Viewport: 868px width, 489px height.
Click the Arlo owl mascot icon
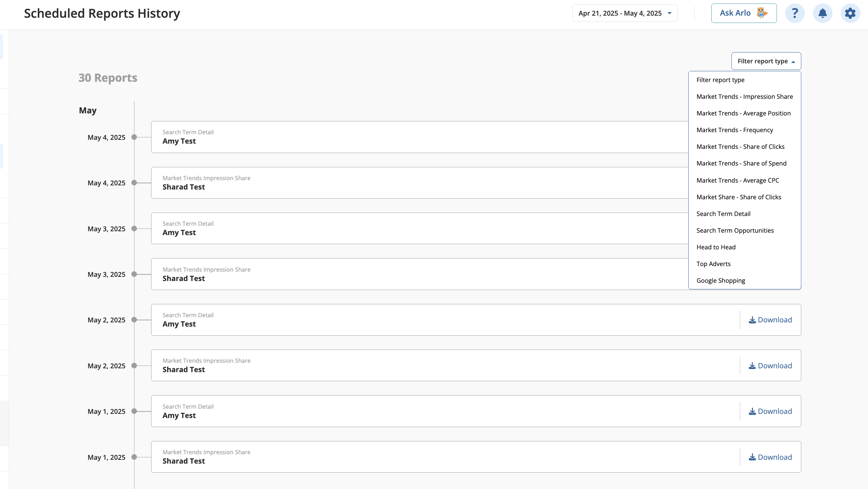pos(762,13)
